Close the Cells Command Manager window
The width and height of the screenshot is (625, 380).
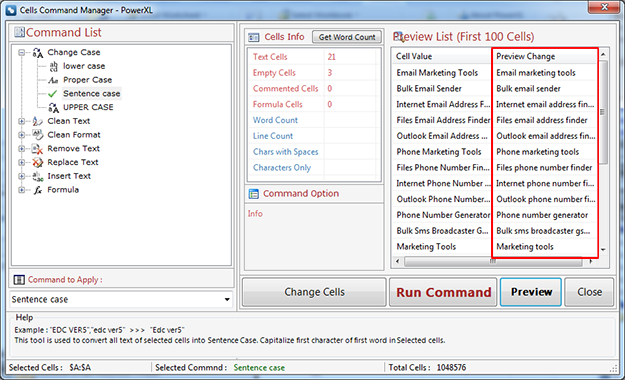(x=603, y=7)
